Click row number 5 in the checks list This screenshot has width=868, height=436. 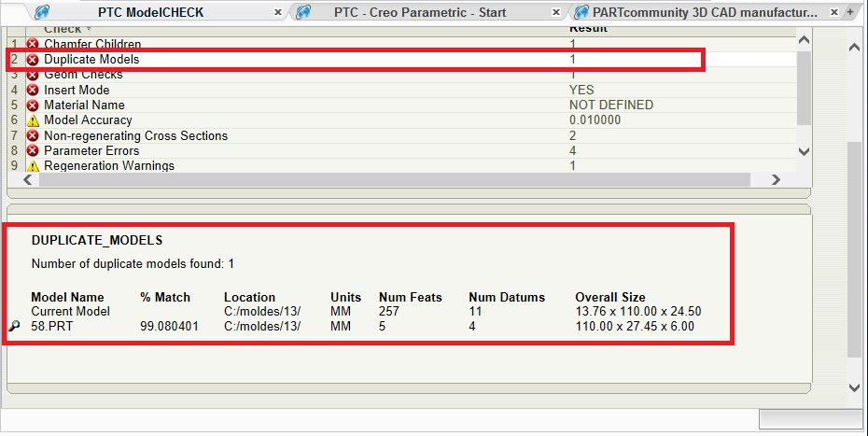pos(14,105)
